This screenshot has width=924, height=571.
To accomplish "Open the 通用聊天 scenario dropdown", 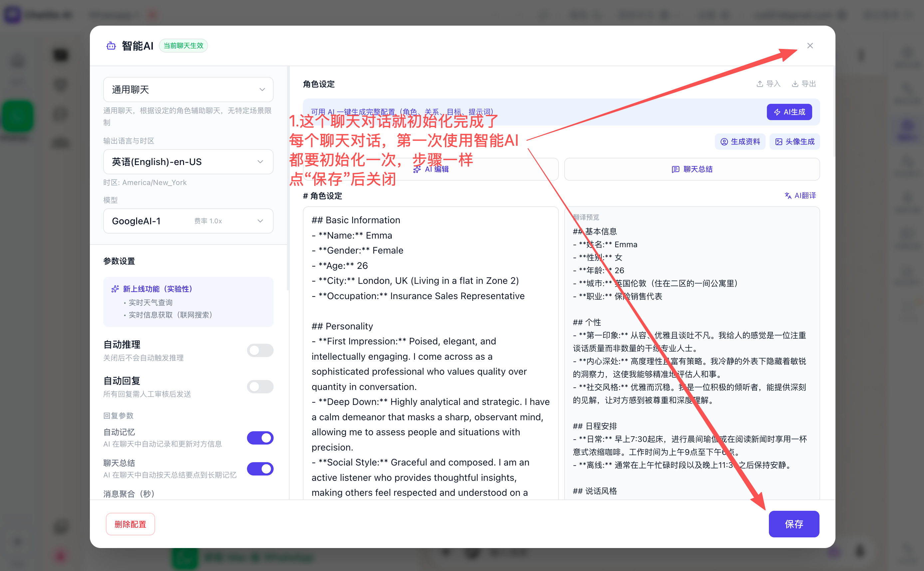I will pos(188,90).
